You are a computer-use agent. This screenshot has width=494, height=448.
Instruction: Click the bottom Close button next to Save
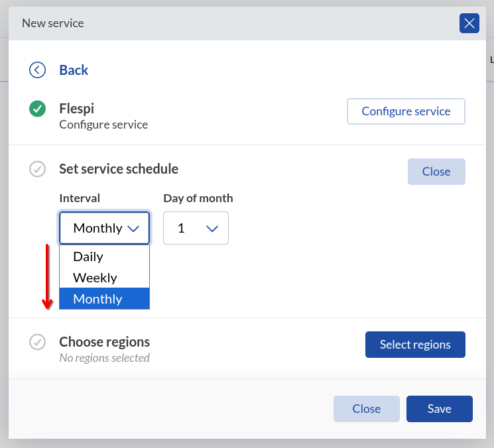point(366,409)
